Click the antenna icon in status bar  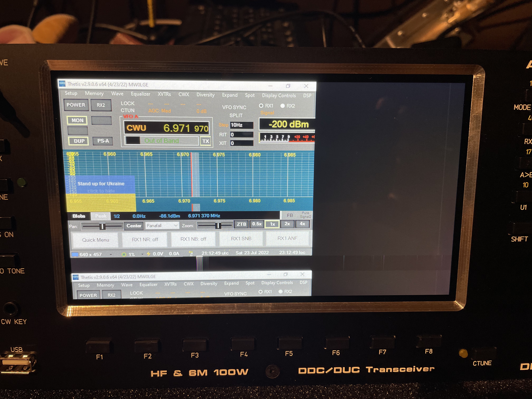tap(191, 253)
